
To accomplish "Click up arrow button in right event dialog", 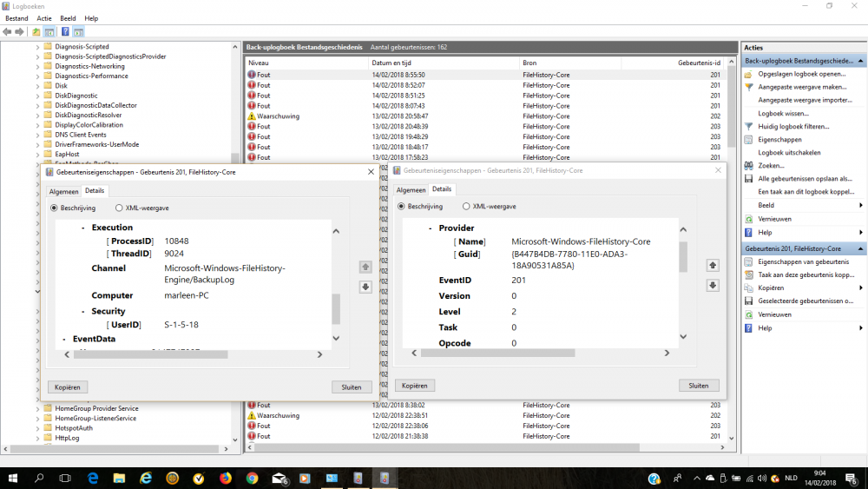I will click(x=713, y=265).
